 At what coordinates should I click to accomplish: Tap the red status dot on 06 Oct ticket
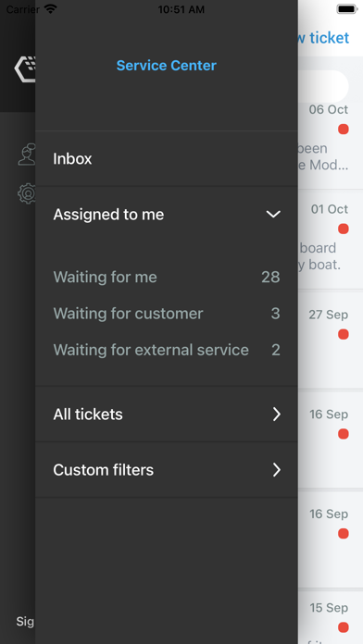point(344,130)
